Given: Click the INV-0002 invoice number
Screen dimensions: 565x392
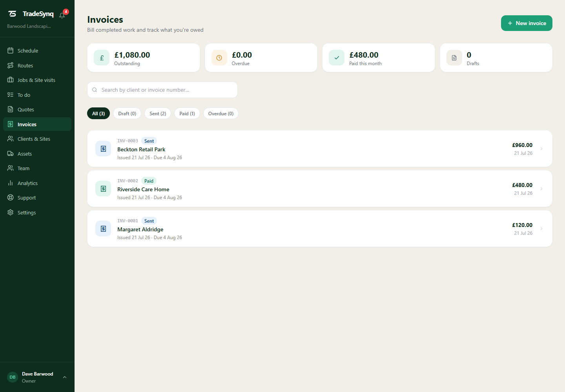Looking at the screenshot, I should click(x=128, y=181).
